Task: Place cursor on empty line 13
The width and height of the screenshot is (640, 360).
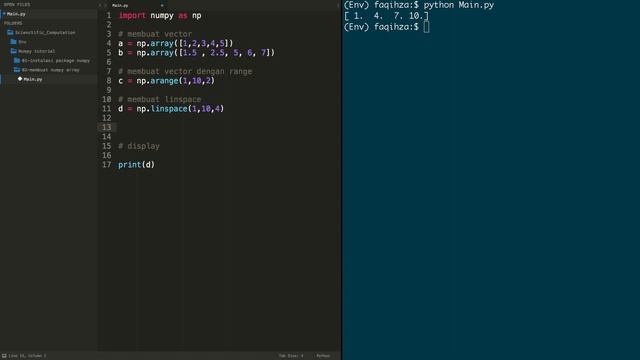Action: point(229,127)
